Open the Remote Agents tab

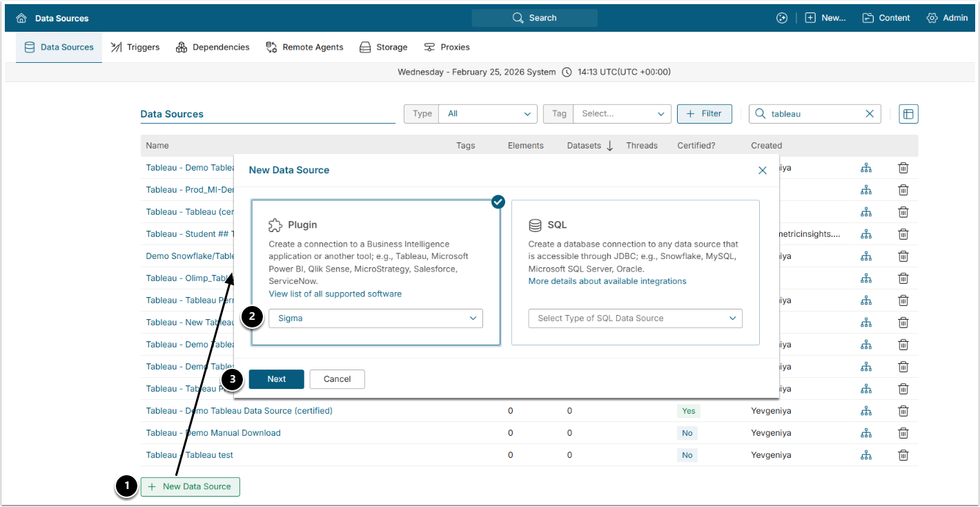pyautogui.click(x=304, y=47)
